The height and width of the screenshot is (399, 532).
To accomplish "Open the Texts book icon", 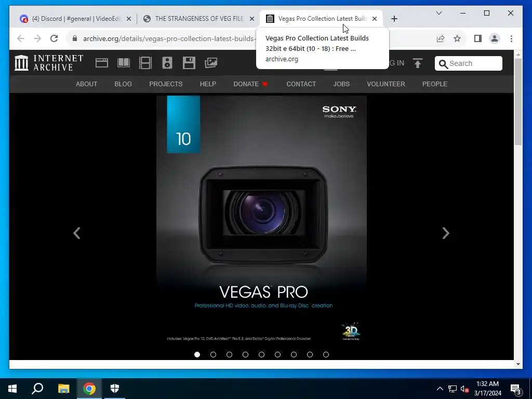I will point(124,63).
